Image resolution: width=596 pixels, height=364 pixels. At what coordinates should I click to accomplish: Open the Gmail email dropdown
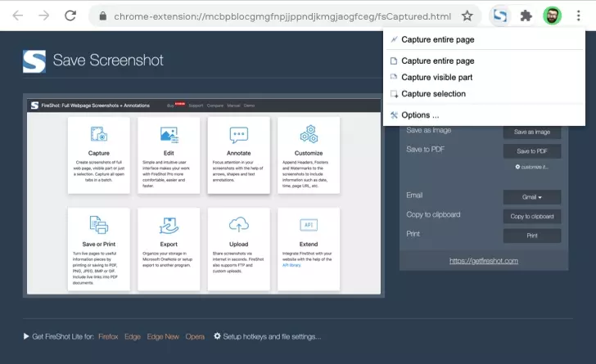[532, 197]
